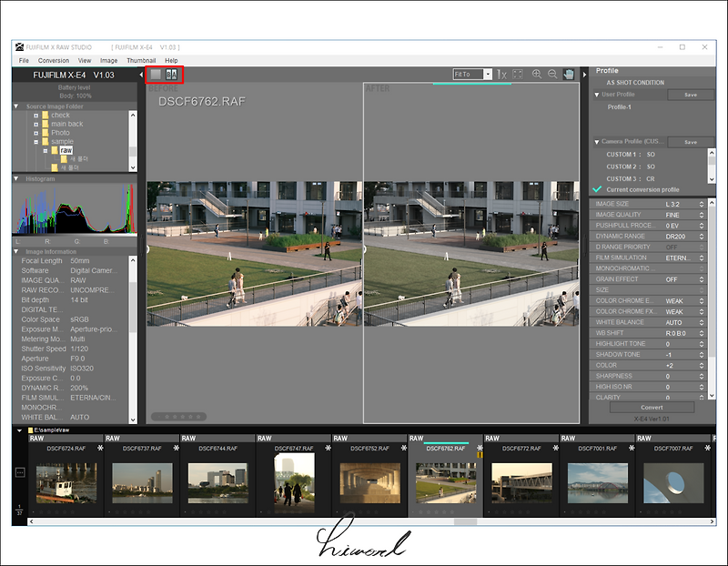
Task: Select DSCF6747.RAF thumbnail
Action: [x=294, y=483]
